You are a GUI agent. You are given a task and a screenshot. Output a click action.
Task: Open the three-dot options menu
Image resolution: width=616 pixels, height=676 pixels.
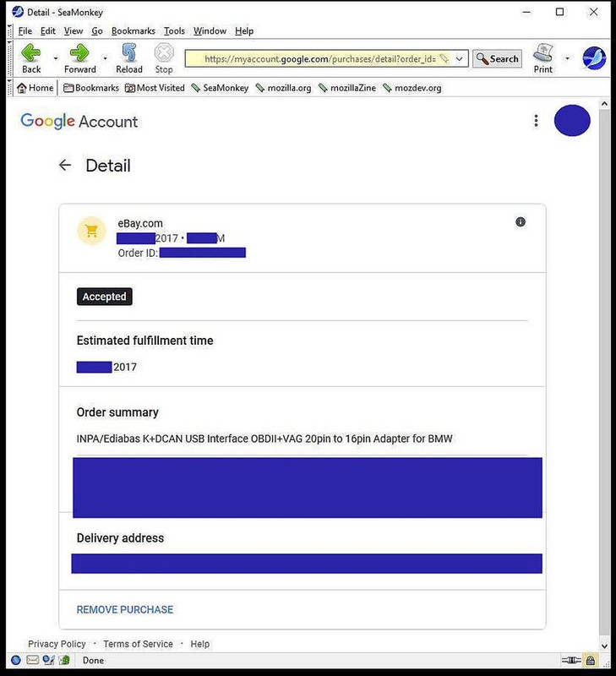click(x=536, y=121)
